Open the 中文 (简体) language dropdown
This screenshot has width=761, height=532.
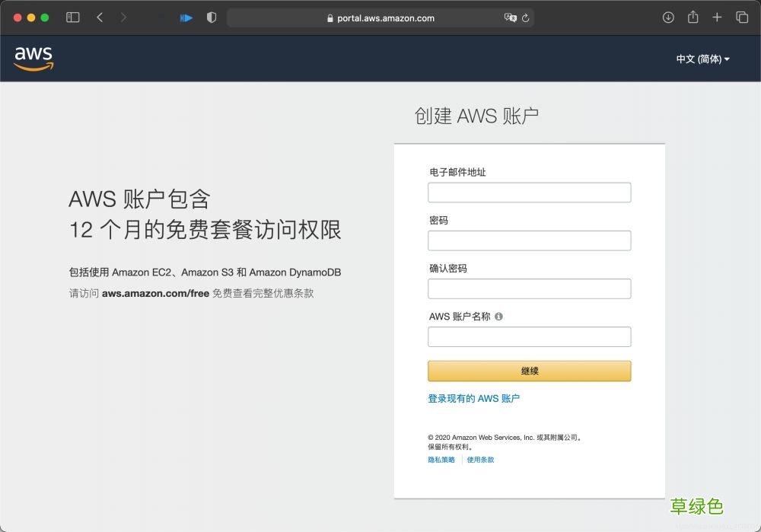702,59
